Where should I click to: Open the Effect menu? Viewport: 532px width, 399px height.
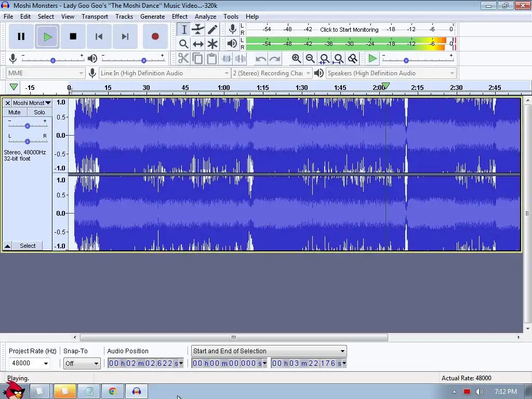(179, 17)
